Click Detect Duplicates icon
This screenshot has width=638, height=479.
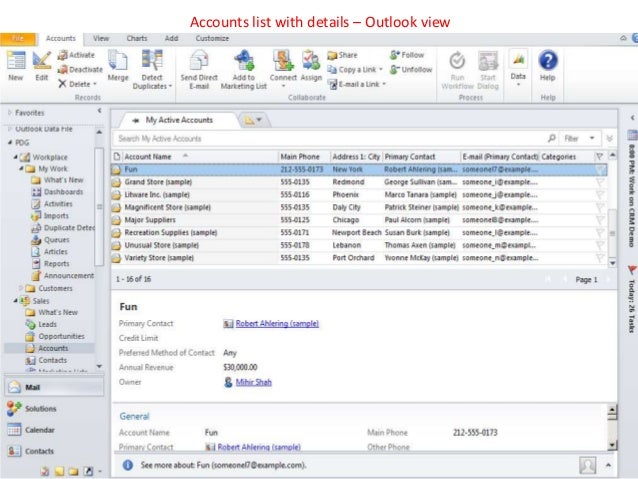[x=152, y=62]
